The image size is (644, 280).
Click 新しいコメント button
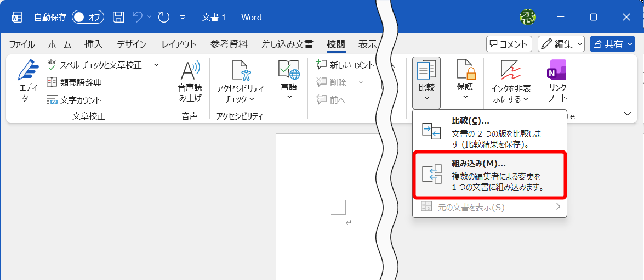[x=345, y=65]
